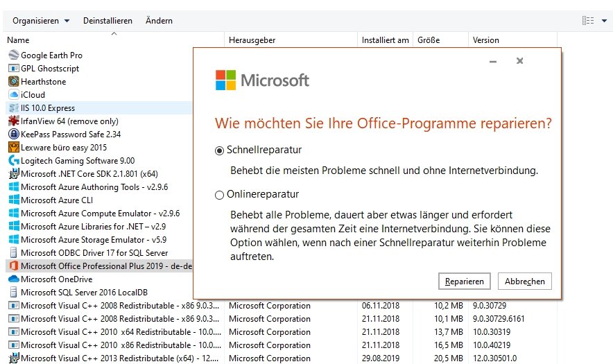The height and width of the screenshot is (364, 613).
Task: Select Visual C++ 2010 x64 Redistributable row
Action: click(x=282, y=331)
